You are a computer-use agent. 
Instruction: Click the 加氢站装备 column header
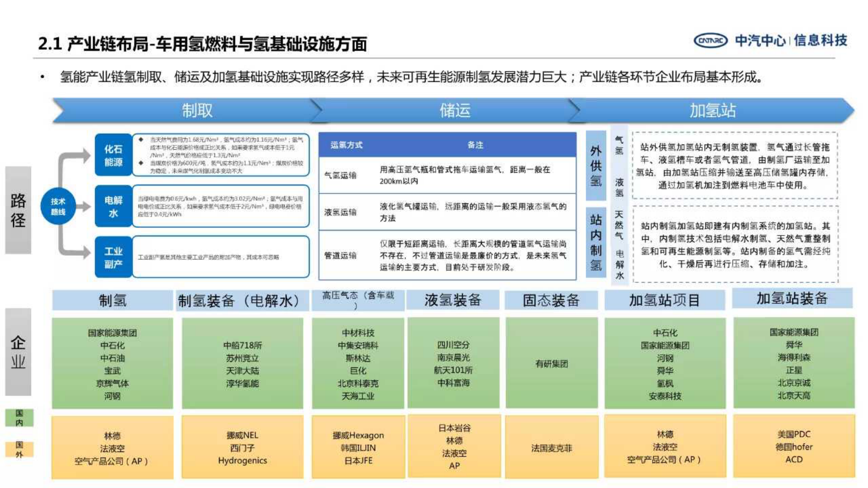point(792,298)
